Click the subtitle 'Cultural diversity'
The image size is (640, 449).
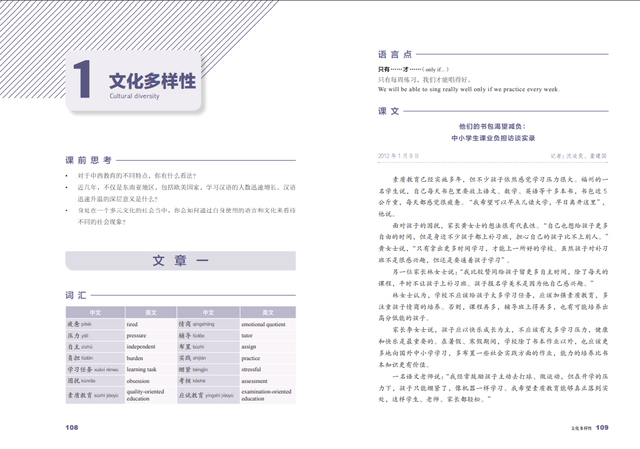pyautogui.click(x=134, y=96)
